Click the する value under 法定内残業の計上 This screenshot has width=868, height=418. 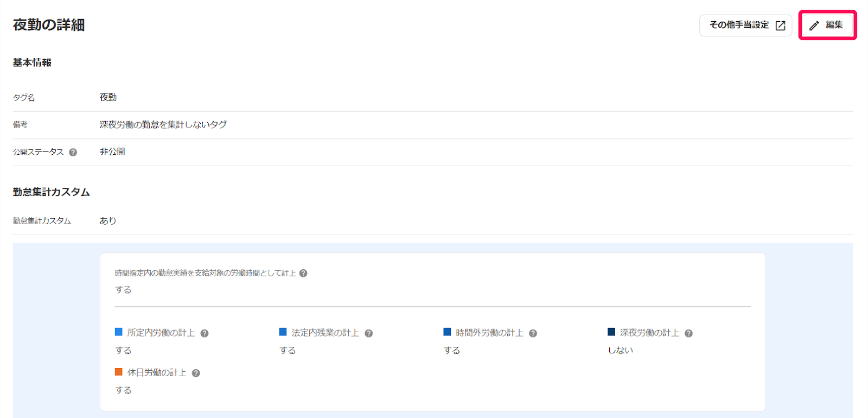pos(288,350)
